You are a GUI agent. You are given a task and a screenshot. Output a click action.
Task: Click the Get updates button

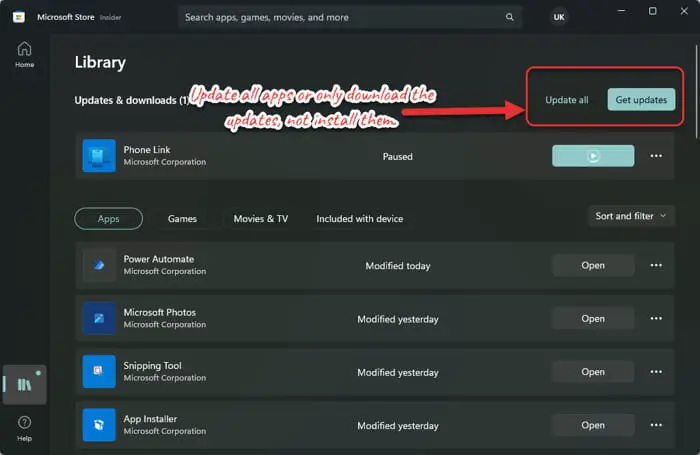(x=641, y=100)
